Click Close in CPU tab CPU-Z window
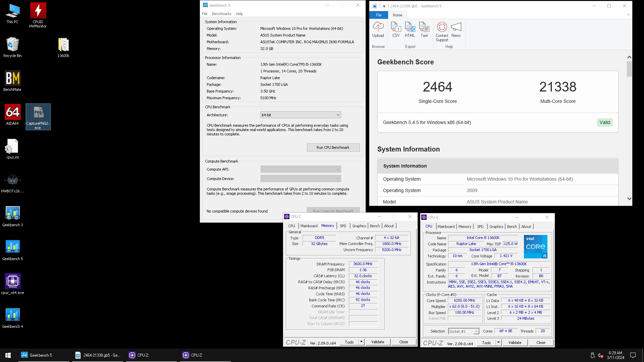 click(x=541, y=343)
